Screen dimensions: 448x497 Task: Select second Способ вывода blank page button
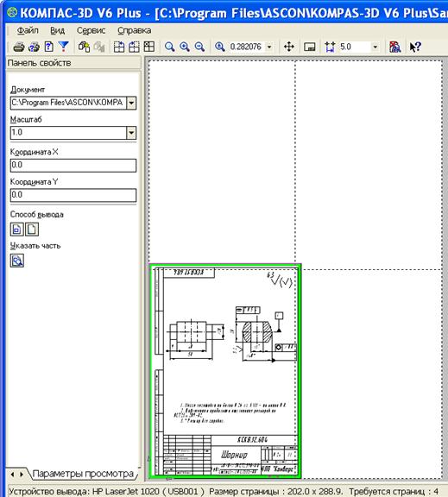coord(32,230)
